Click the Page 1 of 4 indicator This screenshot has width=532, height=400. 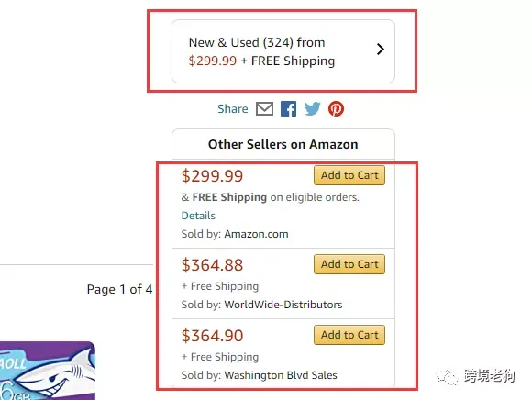coord(119,289)
